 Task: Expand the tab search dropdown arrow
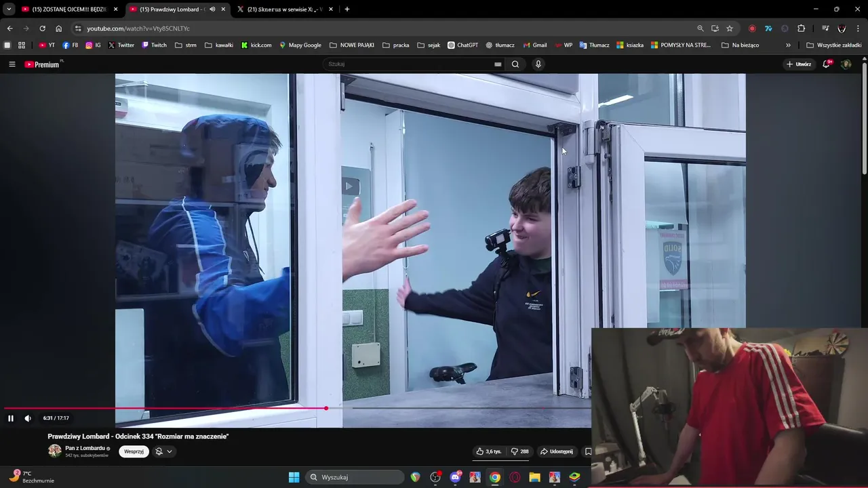click(9, 9)
